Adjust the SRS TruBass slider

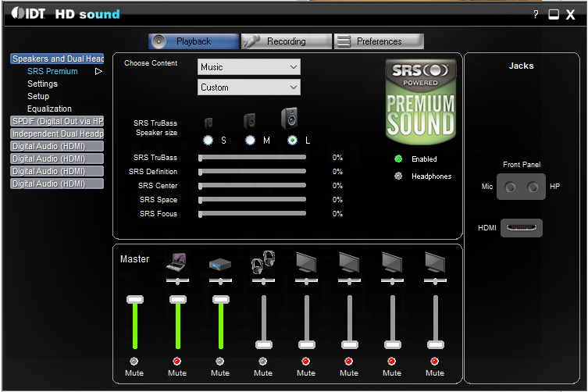[252, 158]
